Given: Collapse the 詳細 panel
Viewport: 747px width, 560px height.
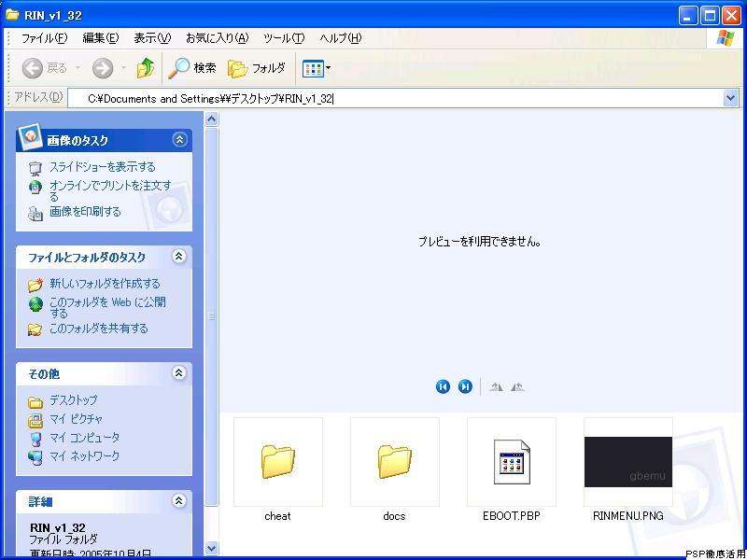Looking at the screenshot, I should [x=178, y=500].
